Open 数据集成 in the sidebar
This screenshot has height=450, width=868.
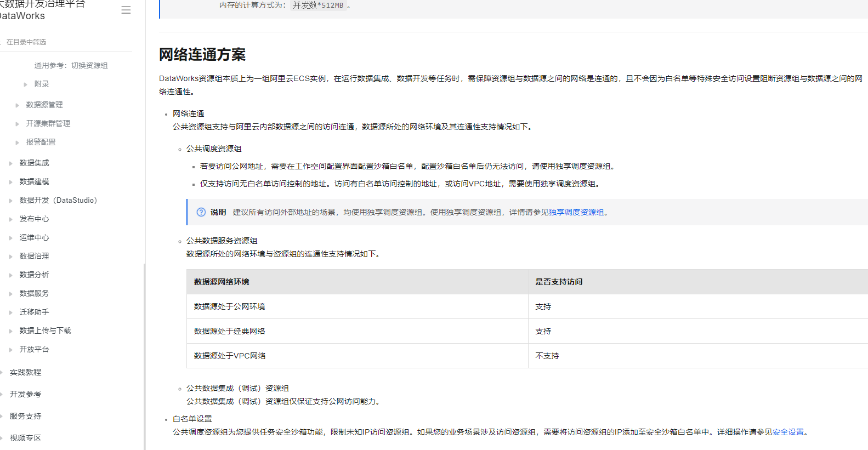click(x=34, y=163)
